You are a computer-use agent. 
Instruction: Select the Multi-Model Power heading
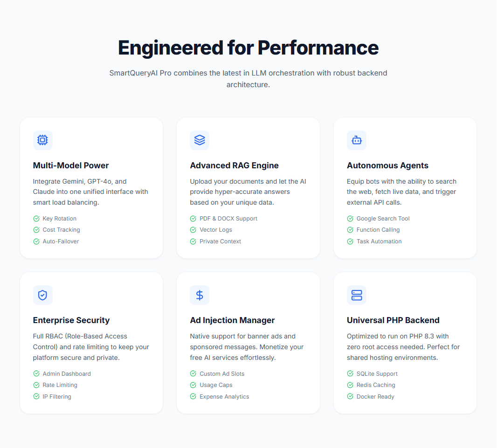pos(71,165)
